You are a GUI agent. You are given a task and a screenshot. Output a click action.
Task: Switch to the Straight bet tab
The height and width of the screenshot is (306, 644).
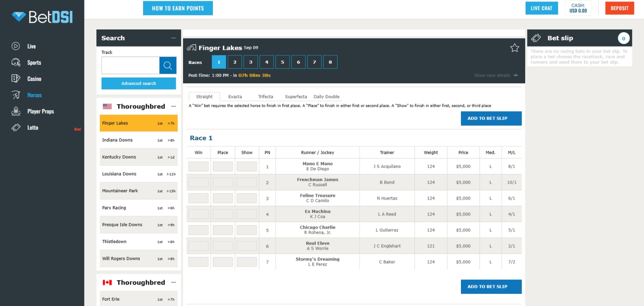[x=204, y=97]
